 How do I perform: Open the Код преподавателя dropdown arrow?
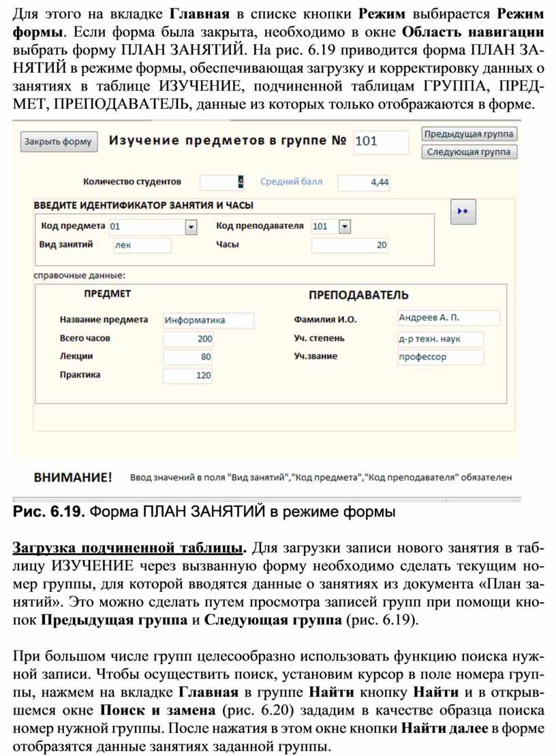click(x=344, y=227)
